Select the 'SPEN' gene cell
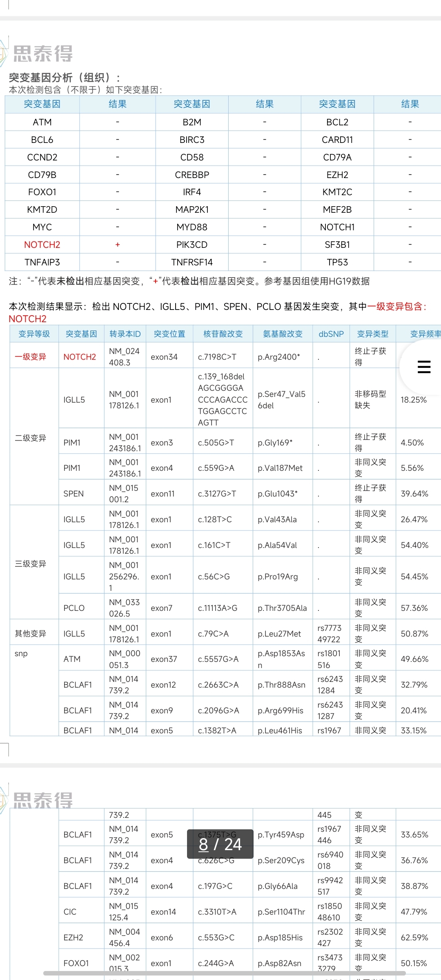The image size is (441, 980). [73, 494]
